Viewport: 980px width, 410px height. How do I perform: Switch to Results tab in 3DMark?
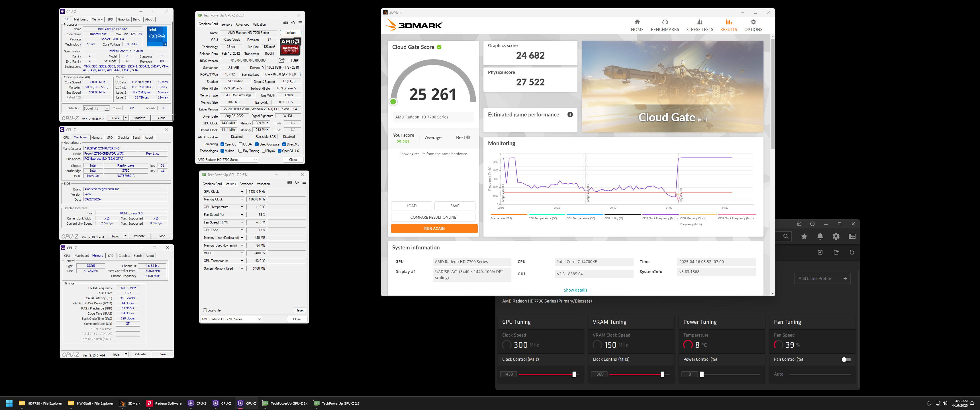(x=728, y=25)
